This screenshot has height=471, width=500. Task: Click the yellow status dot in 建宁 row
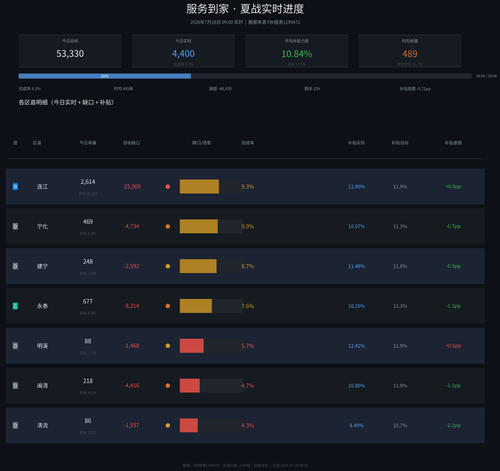(x=168, y=266)
